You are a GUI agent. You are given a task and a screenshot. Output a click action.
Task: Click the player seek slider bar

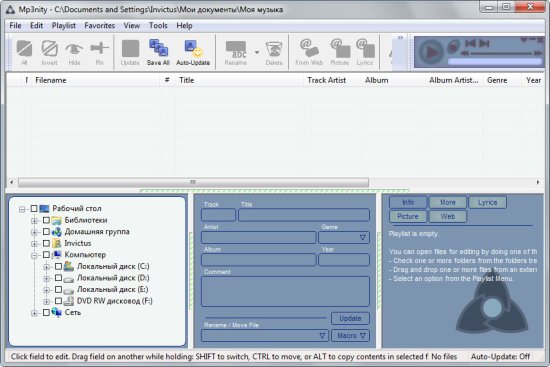click(x=501, y=53)
